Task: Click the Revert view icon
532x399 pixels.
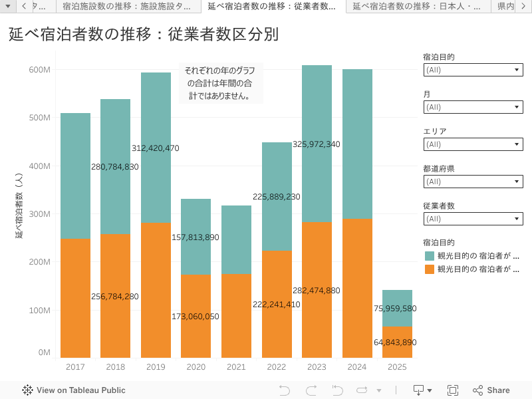Action: (x=337, y=390)
